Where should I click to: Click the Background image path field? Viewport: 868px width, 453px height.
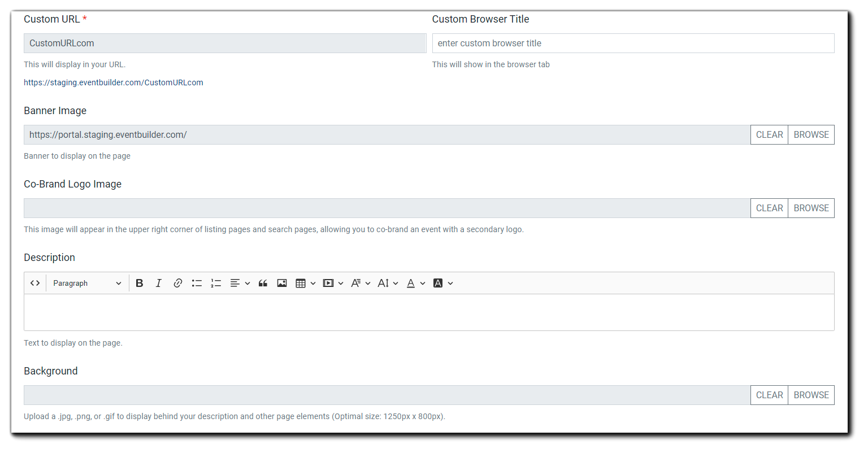coord(387,395)
